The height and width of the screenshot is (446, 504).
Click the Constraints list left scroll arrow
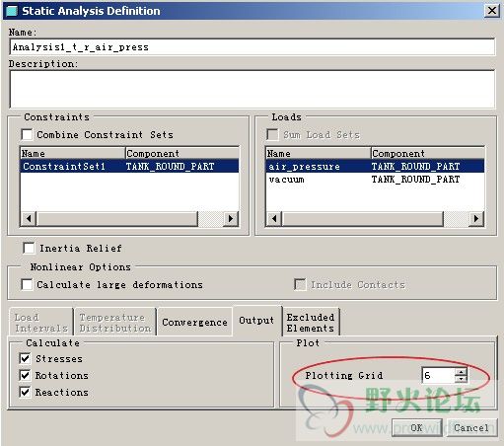tap(29, 219)
